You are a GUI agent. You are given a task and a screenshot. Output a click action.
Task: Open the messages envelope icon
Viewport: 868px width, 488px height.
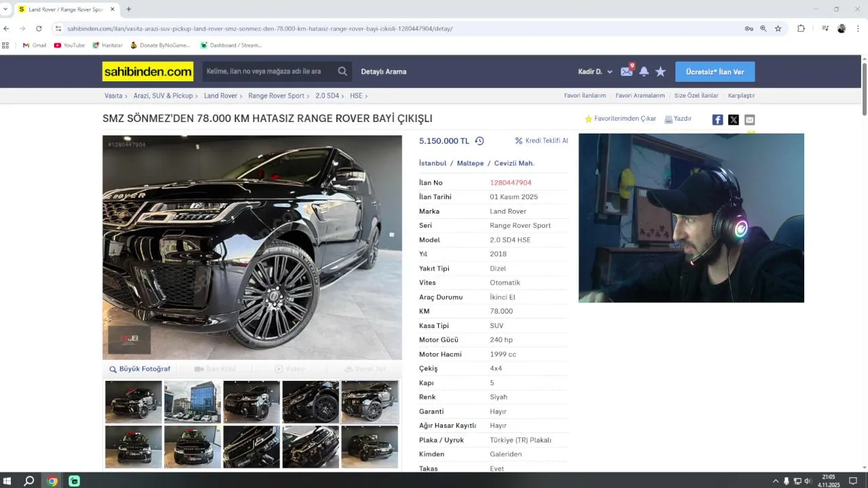(627, 71)
